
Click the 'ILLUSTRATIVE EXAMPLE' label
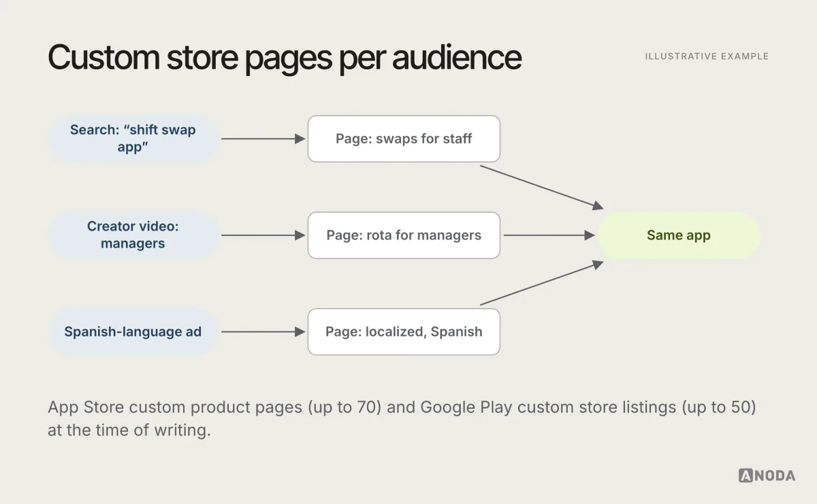pos(707,56)
